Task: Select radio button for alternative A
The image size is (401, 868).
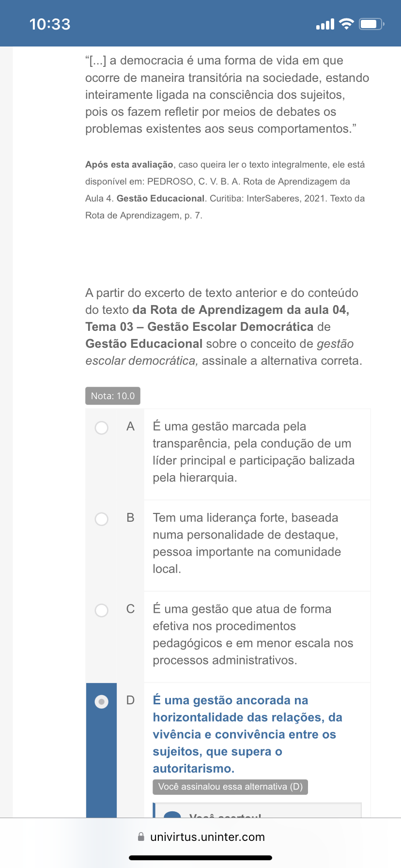Action: 102,428
